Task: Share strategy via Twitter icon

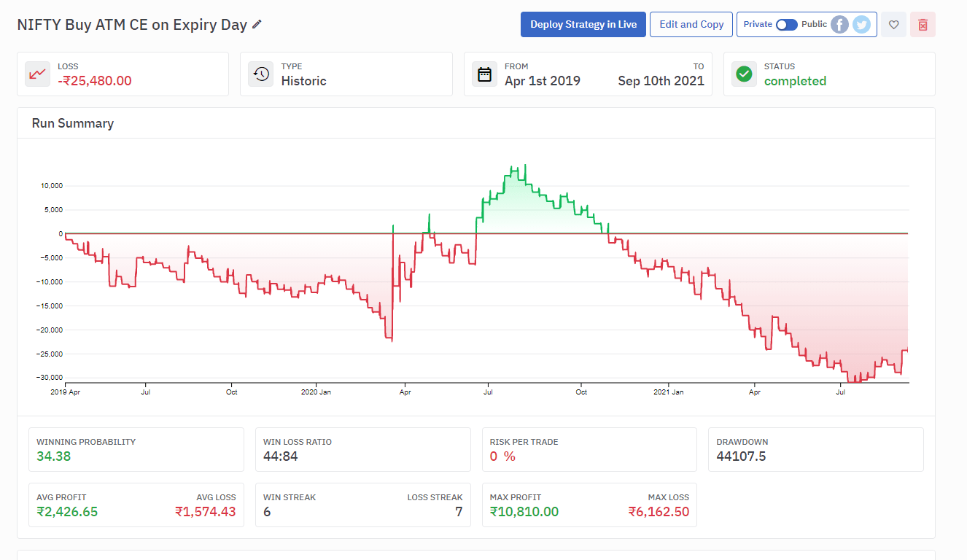Action: [x=862, y=25]
